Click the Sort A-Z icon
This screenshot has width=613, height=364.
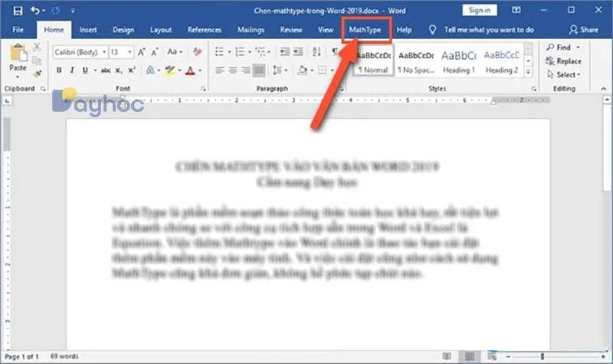tap(317, 51)
